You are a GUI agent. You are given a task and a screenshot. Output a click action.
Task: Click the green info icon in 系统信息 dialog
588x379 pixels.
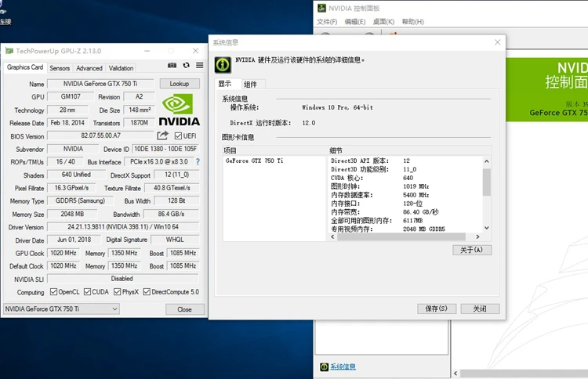pyautogui.click(x=223, y=63)
